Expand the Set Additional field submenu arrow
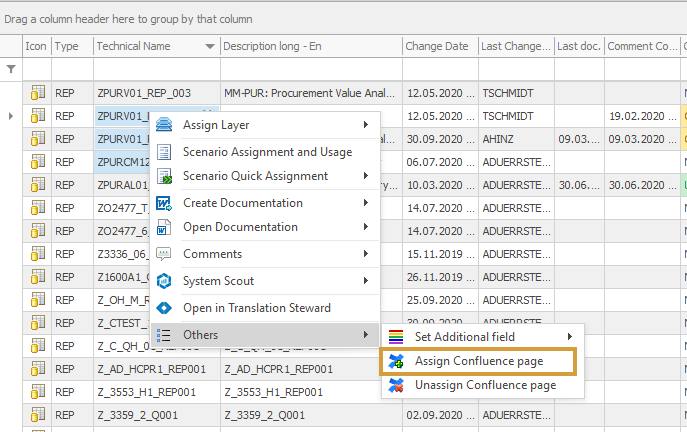Screen dimensions: 687x432 click(x=570, y=336)
